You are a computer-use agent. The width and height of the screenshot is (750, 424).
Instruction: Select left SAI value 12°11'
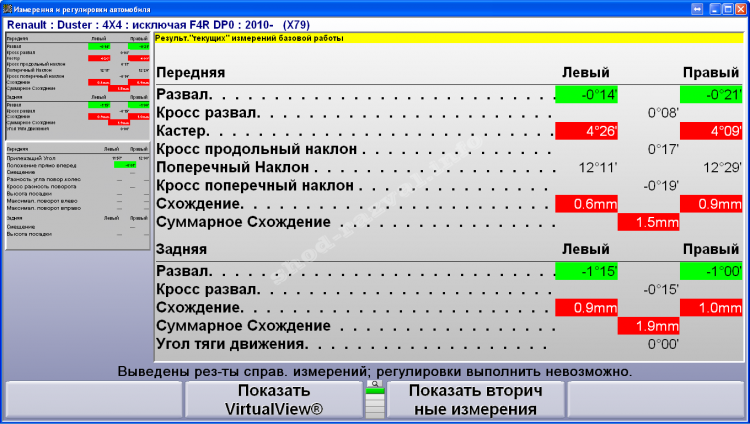point(598,167)
